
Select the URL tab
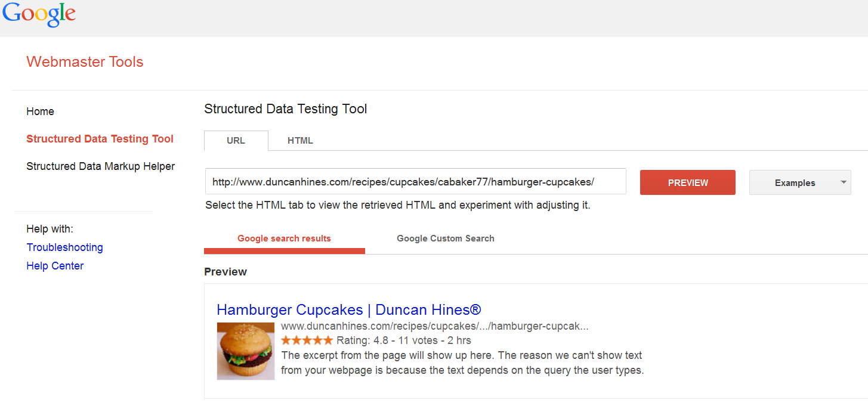[x=236, y=141]
